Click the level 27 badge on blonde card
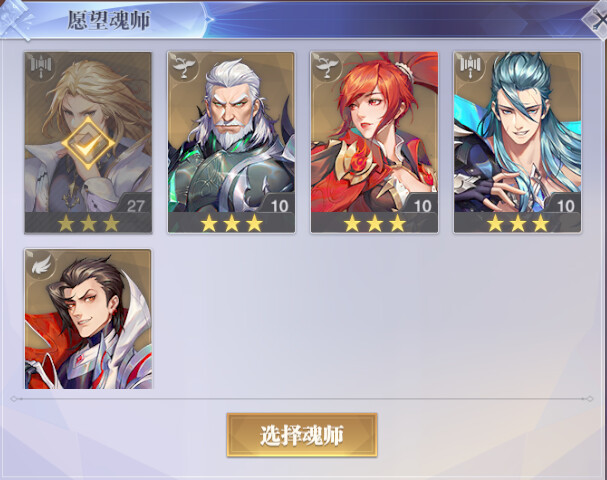Image resolution: width=607 pixels, height=480 pixels. 134,204
